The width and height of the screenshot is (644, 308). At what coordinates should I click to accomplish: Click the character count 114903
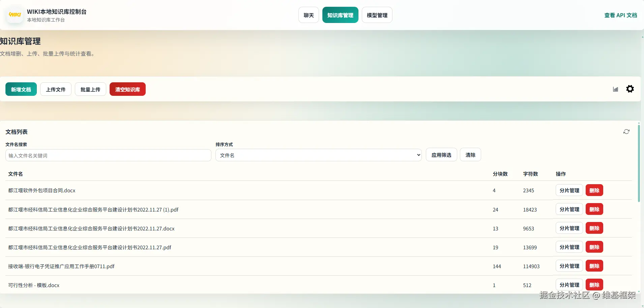pyautogui.click(x=531, y=266)
